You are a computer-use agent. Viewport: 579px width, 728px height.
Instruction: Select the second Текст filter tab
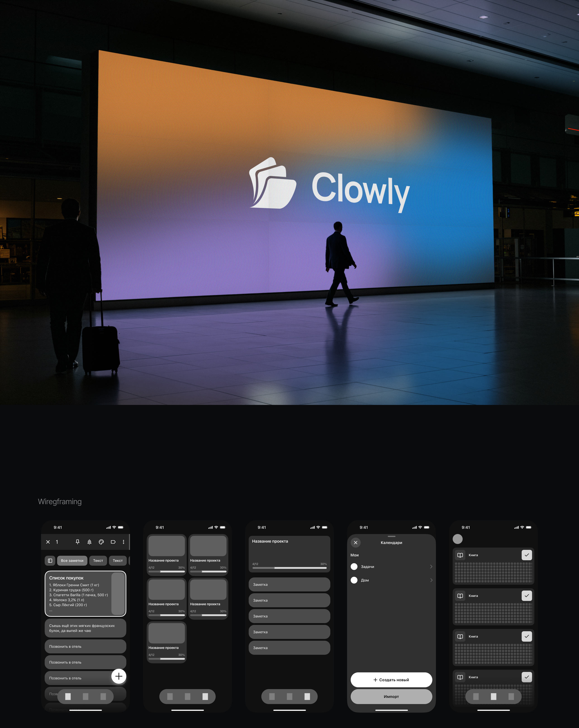[x=118, y=560]
